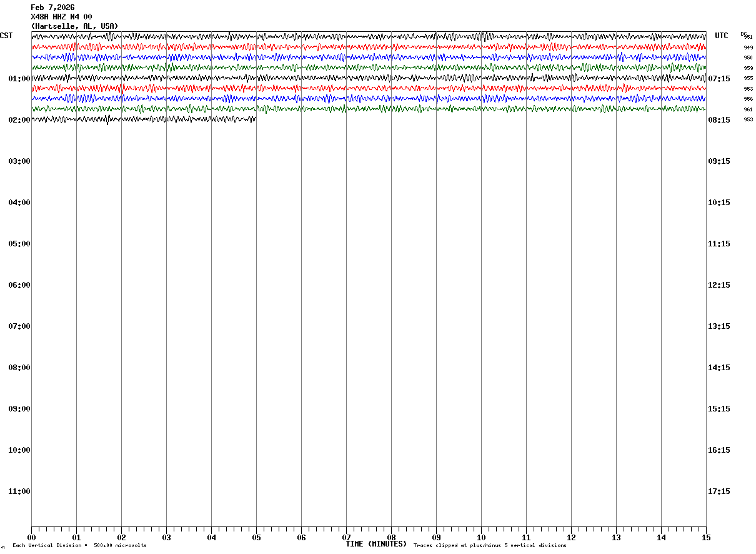This screenshot has width=756, height=554.
Task: Click the DC offset value "949"
Action: (748, 48)
